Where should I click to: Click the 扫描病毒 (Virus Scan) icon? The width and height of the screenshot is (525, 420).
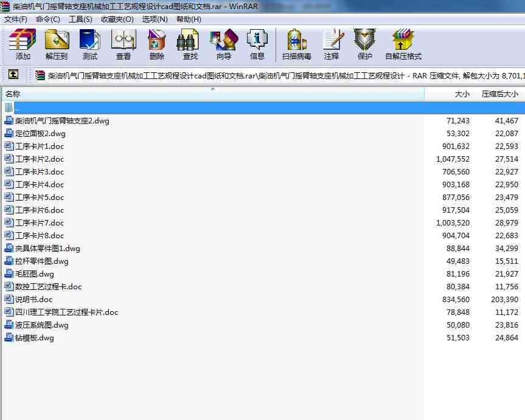(x=297, y=40)
